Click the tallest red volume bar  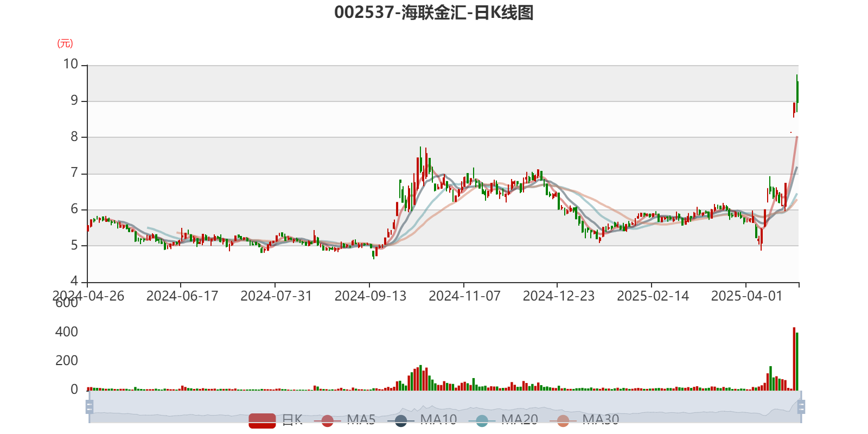794,358
